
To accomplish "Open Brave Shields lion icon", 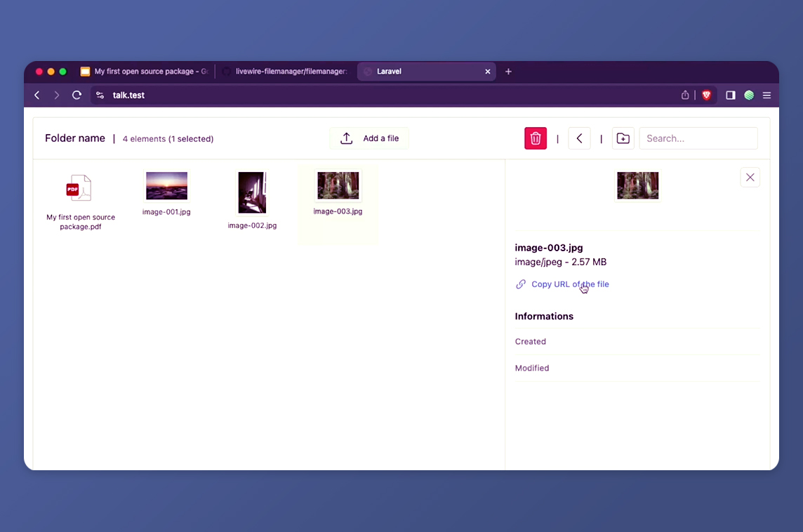I will click(x=707, y=95).
